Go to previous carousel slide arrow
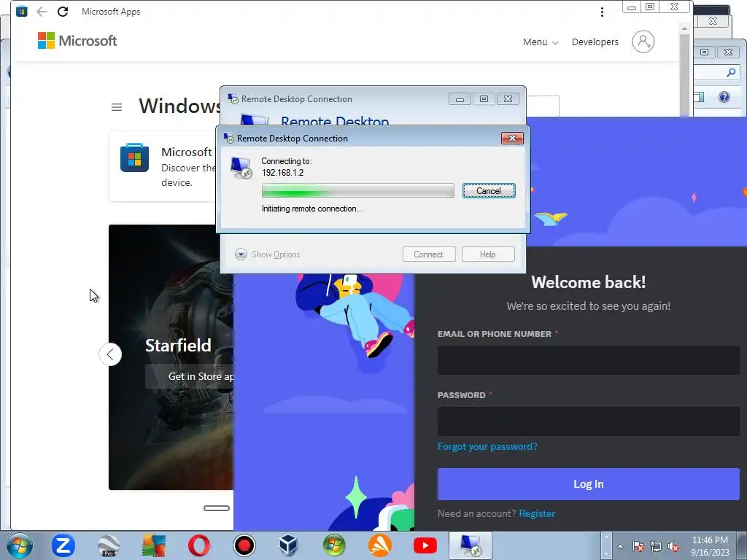This screenshot has height=560, width=747. [x=110, y=354]
